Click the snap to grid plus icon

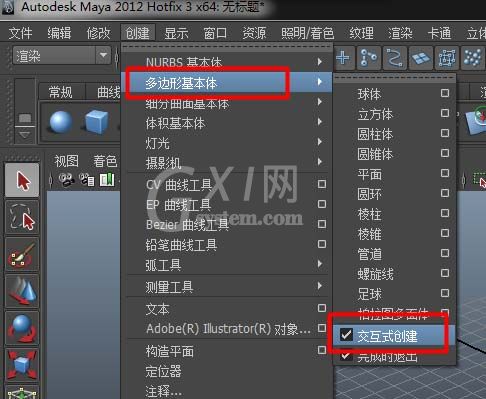coord(343,58)
